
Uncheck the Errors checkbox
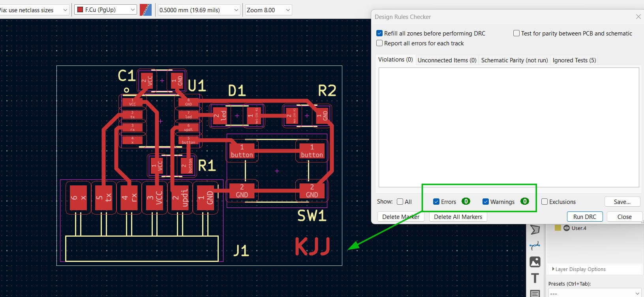(x=436, y=202)
